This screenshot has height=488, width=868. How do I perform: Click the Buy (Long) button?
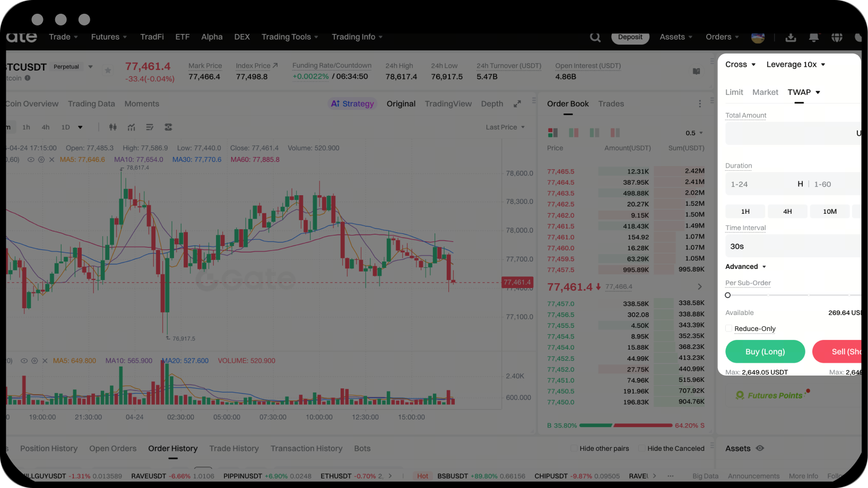click(765, 352)
